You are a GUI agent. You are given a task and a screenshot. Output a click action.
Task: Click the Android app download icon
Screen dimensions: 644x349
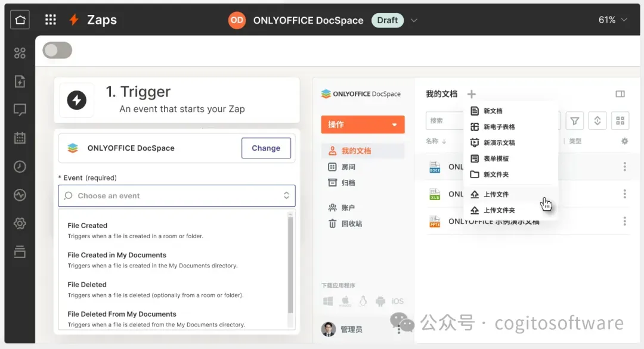click(x=380, y=301)
